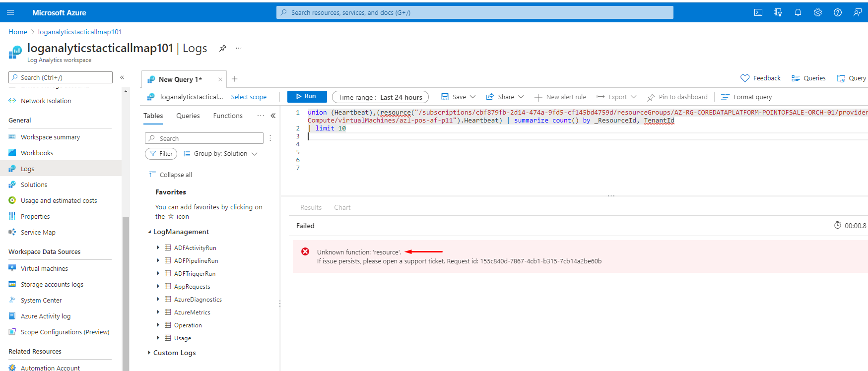Run the query with Run button
Viewport: 868px width, 371px height.
click(307, 97)
